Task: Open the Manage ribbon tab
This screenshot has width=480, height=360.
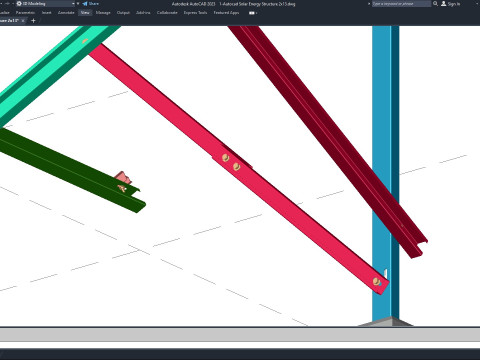Action: [x=103, y=13]
